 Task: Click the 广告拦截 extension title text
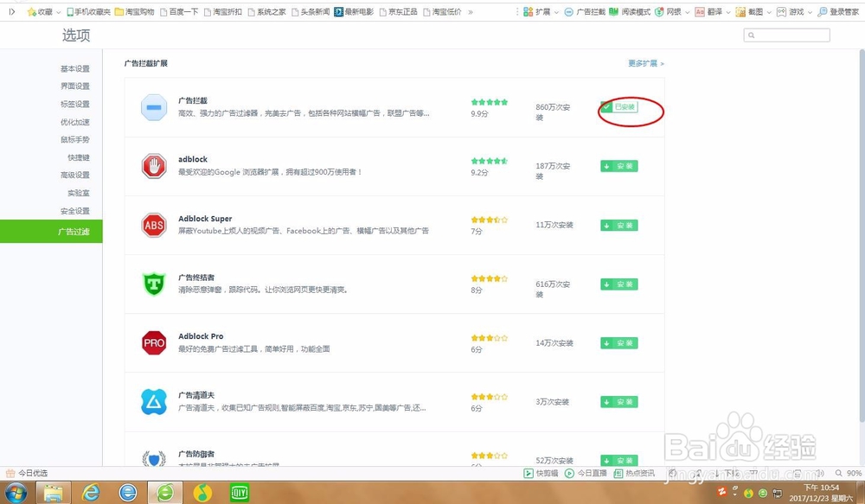pyautogui.click(x=193, y=100)
